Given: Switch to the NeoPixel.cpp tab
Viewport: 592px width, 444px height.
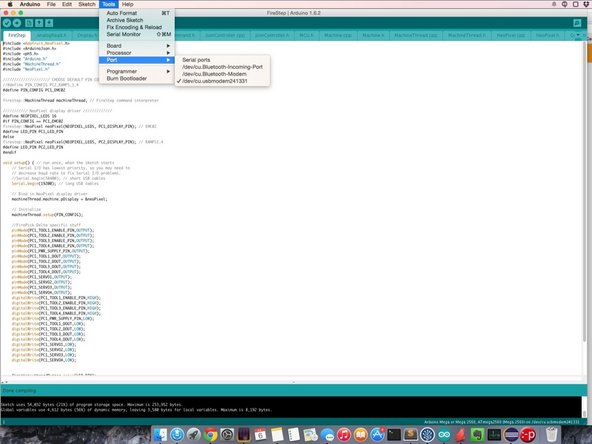Looking at the screenshot, I should coord(511,35).
